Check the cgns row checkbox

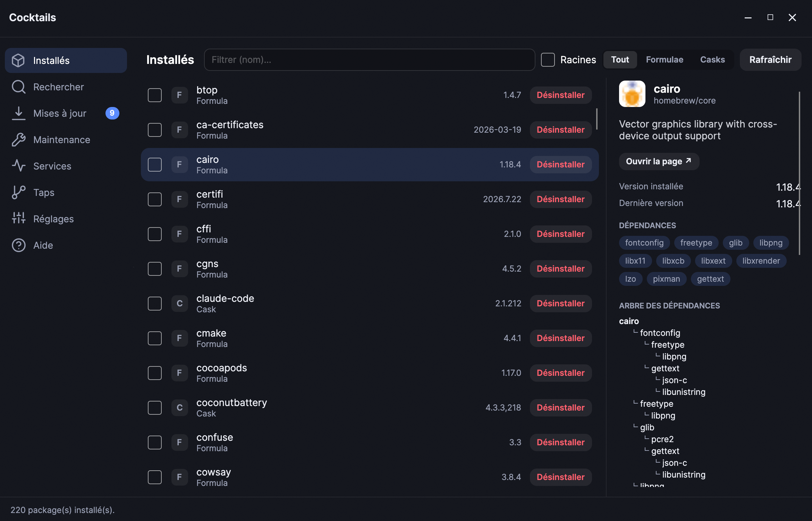(x=155, y=269)
